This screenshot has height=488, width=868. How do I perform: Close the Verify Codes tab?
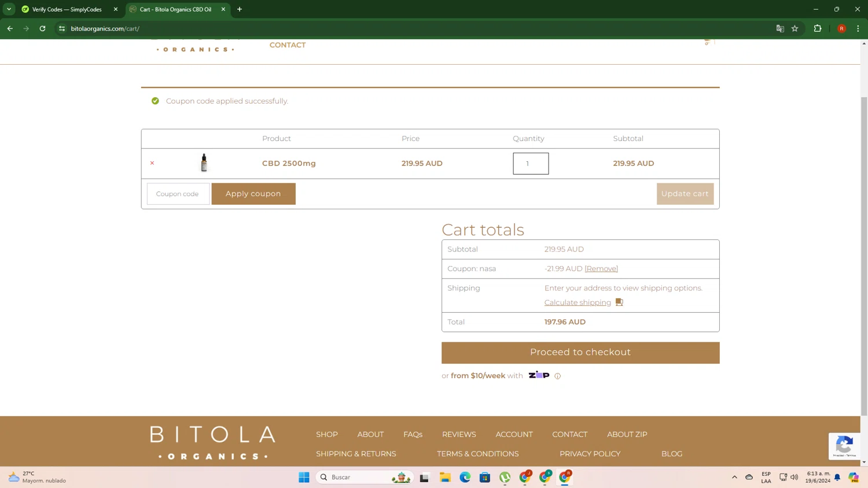point(115,9)
